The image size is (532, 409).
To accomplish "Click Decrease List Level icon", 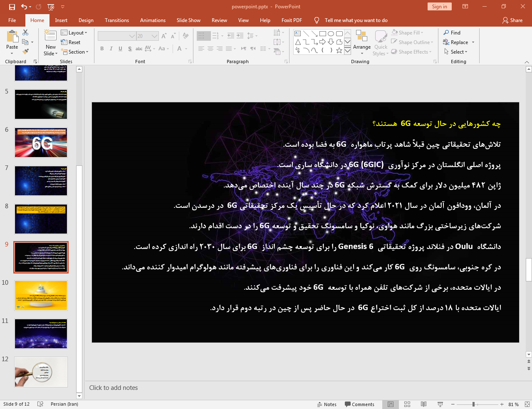I will 231,36.
